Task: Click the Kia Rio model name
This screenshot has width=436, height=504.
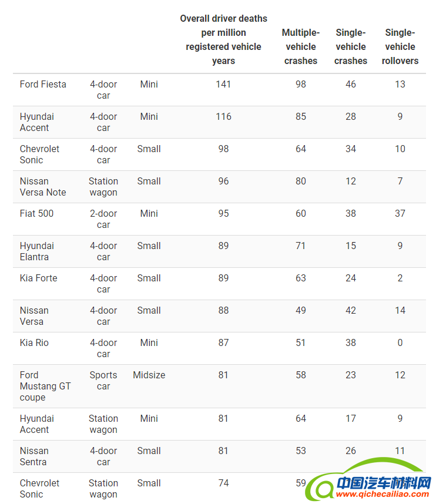Action: [34, 342]
